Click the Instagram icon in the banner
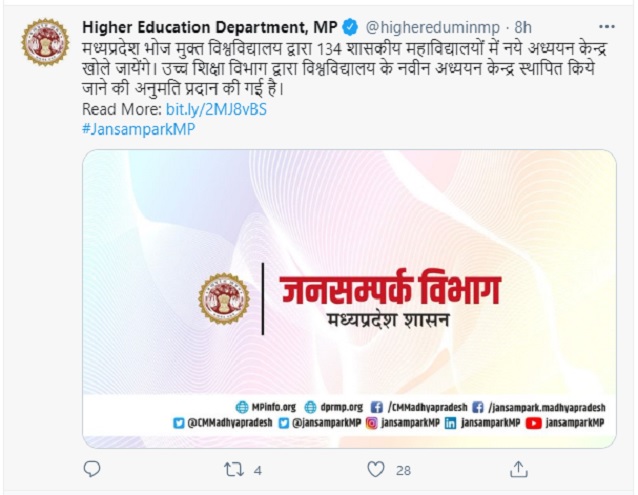The image size is (638, 495). click(x=371, y=423)
